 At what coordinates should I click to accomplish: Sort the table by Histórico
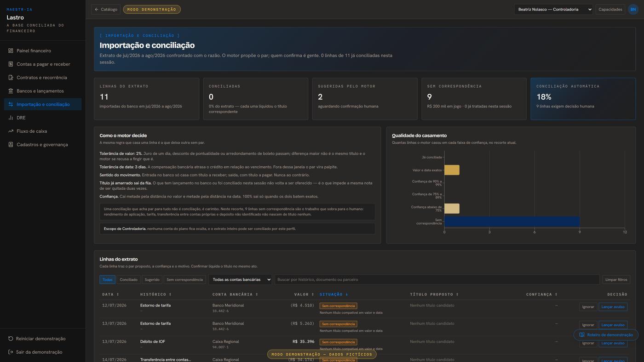click(x=156, y=294)
